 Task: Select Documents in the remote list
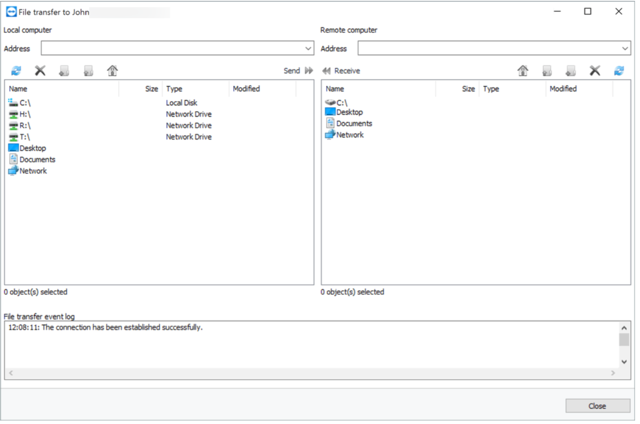pyautogui.click(x=349, y=123)
